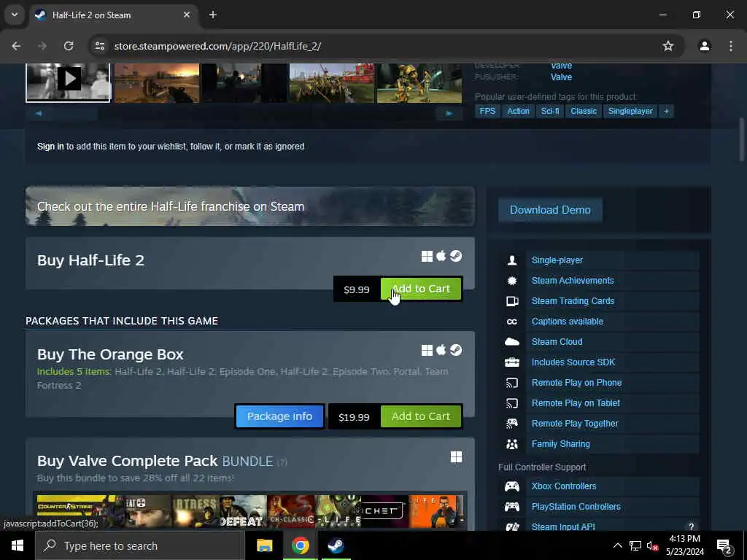
Task: Select the Sci-fi tag
Action: tap(550, 111)
